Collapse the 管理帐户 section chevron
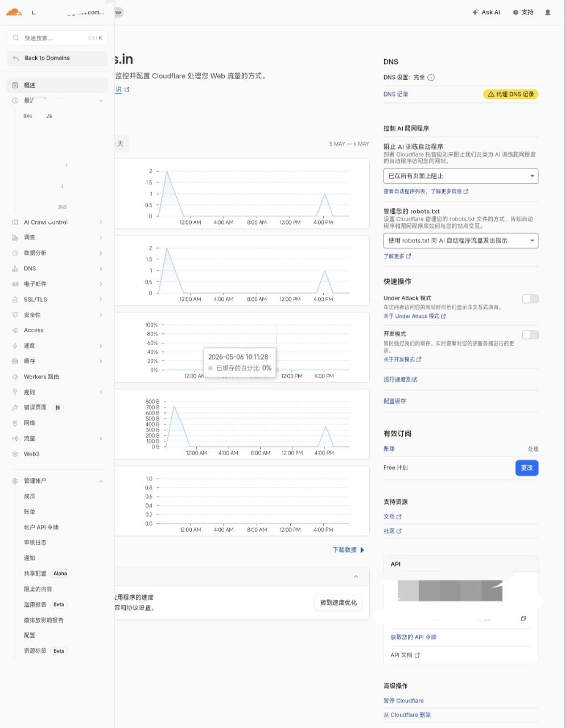 (101, 481)
